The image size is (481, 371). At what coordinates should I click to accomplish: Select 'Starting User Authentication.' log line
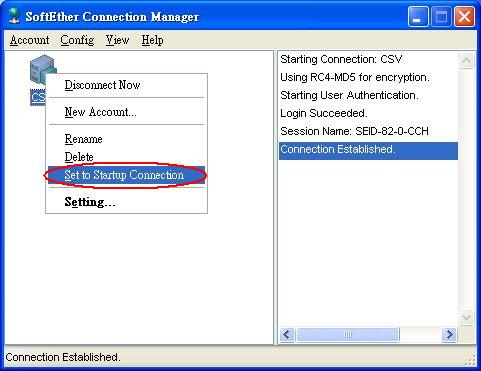pos(368,95)
